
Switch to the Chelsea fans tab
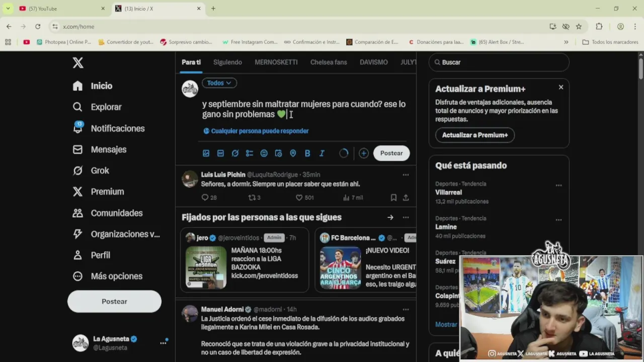329,62
